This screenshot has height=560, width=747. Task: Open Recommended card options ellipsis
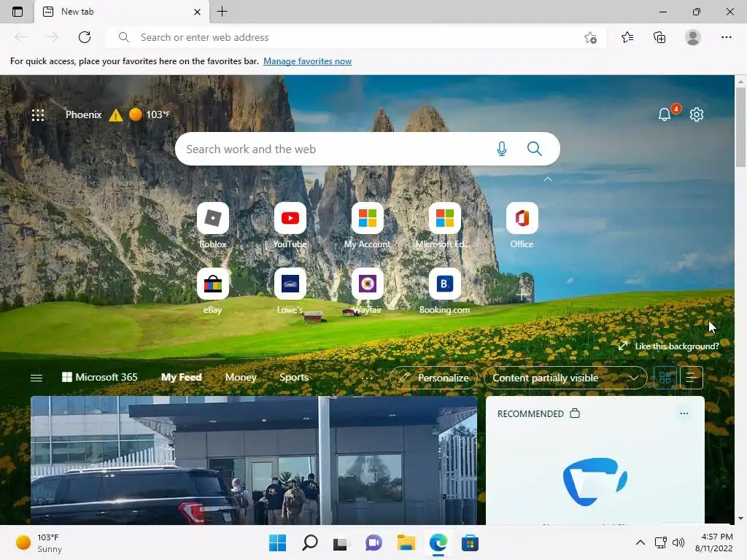[x=684, y=413]
